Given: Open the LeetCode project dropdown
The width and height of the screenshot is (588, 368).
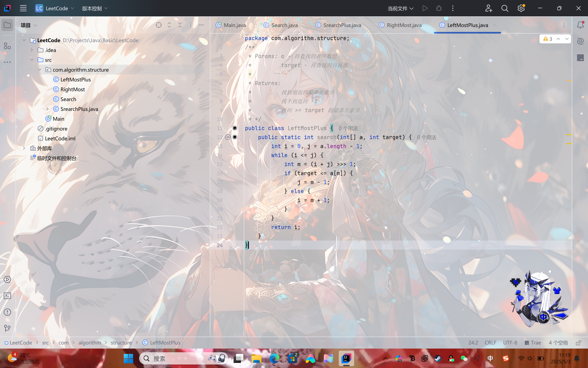Looking at the screenshot, I should tap(55, 8).
